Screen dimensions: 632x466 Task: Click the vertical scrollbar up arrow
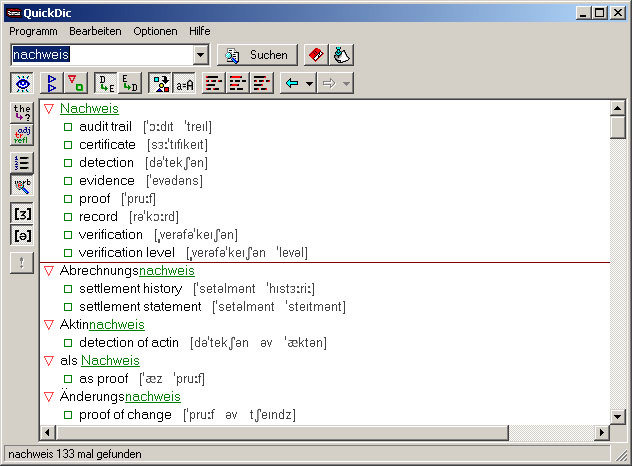coord(618,108)
